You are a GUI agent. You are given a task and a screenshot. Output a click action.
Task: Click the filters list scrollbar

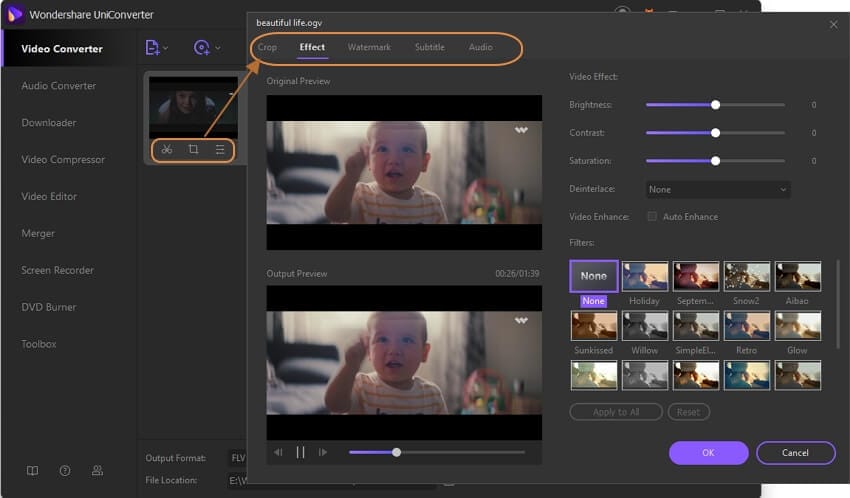(x=838, y=304)
